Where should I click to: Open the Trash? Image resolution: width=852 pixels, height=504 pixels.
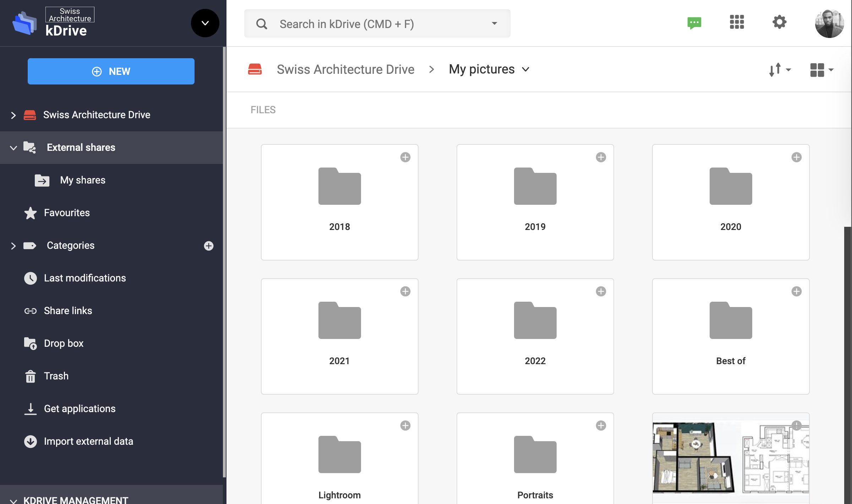click(56, 376)
